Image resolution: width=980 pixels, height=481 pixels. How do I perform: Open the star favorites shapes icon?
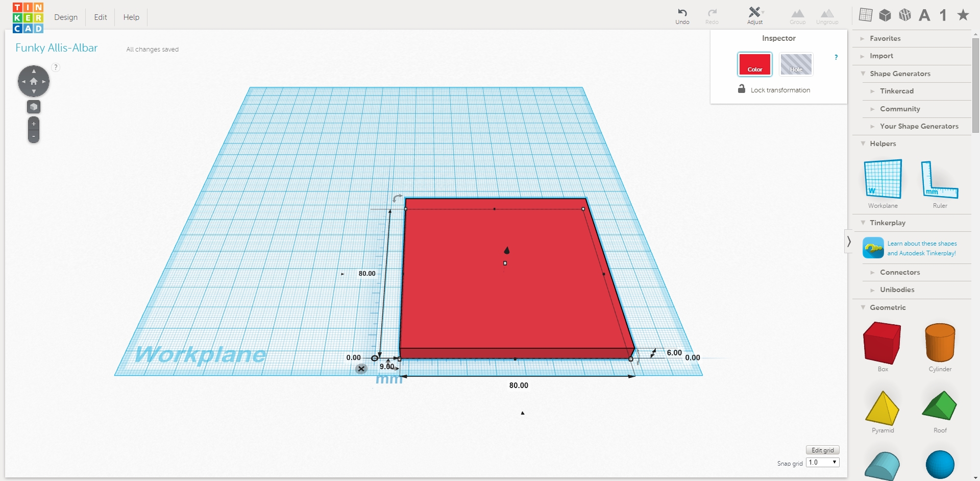pos(963,15)
